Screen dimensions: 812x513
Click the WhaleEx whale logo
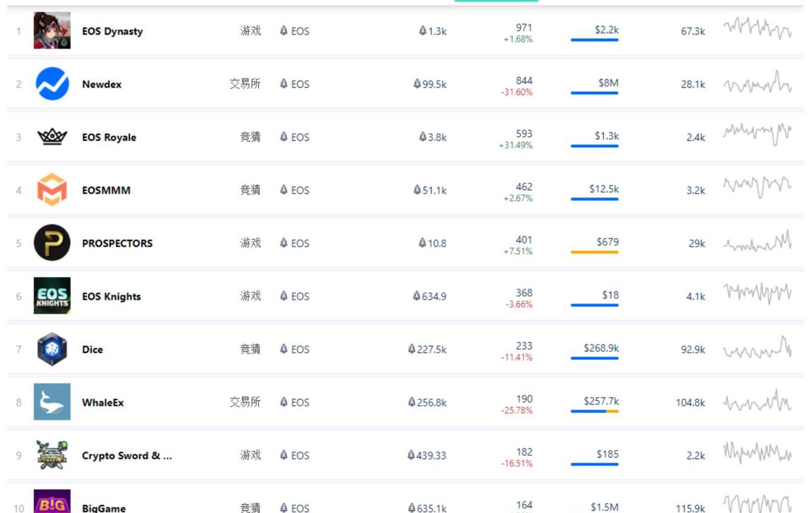point(52,402)
